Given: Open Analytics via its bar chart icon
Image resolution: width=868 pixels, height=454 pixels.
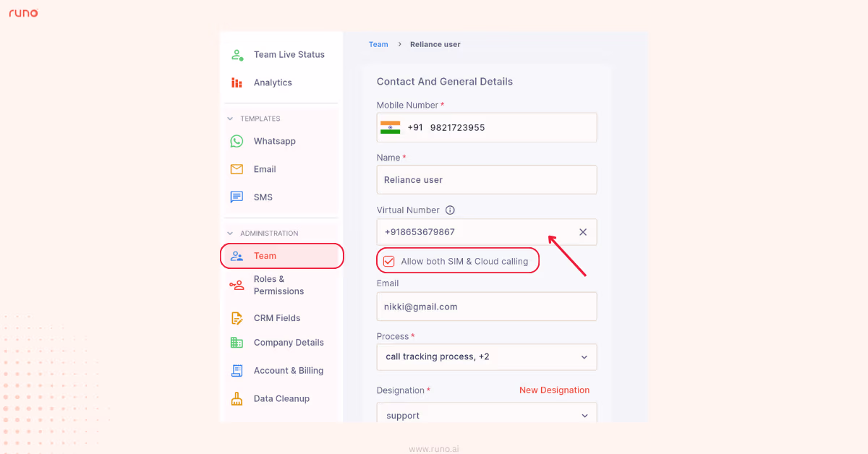Looking at the screenshot, I should 237,82.
